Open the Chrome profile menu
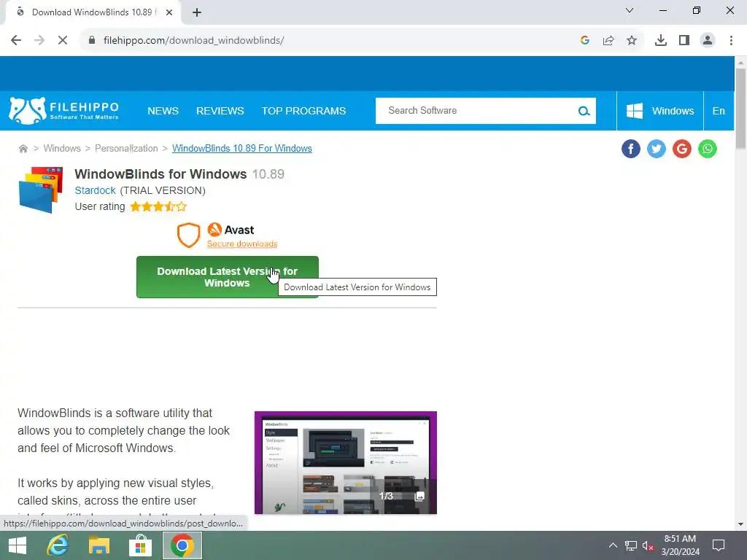 point(708,41)
